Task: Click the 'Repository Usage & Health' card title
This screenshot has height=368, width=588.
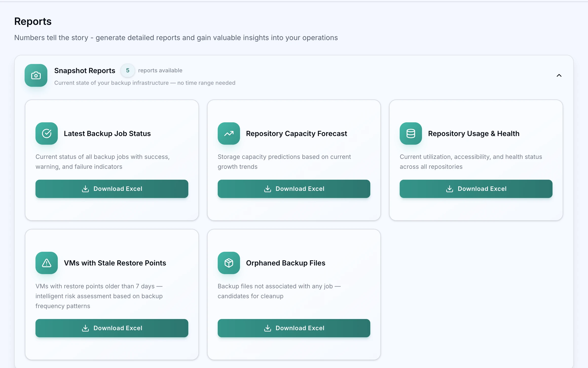Action: (x=474, y=133)
